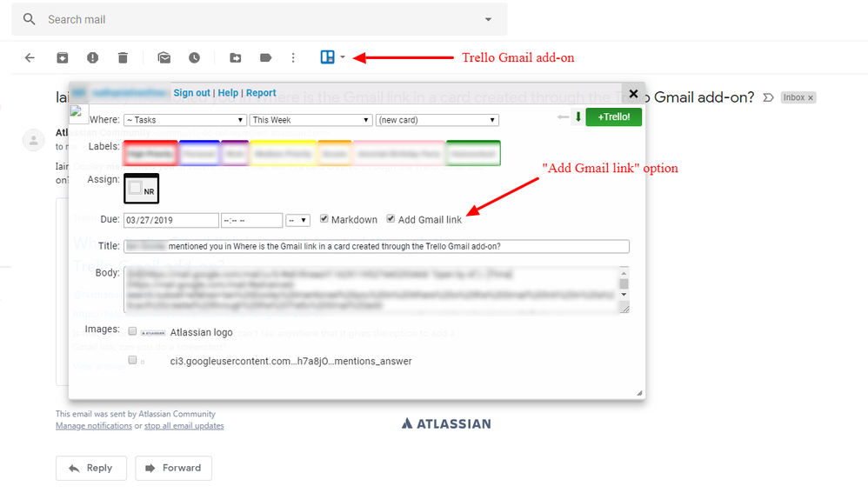Report spam icon in toolbar

pyautogui.click(x=92, y=57)
